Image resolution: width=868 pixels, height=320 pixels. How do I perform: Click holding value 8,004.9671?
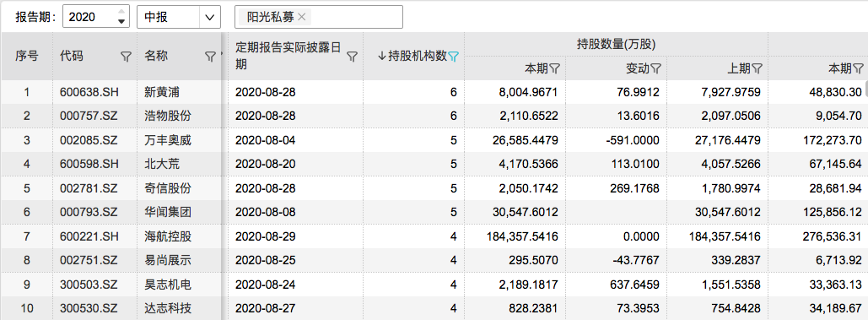(530, 92)
